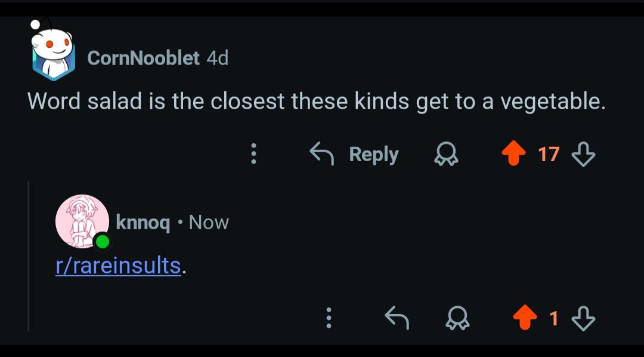
Task: Click the reply arrow on knnoq's comment
Action: click(396, 318)
